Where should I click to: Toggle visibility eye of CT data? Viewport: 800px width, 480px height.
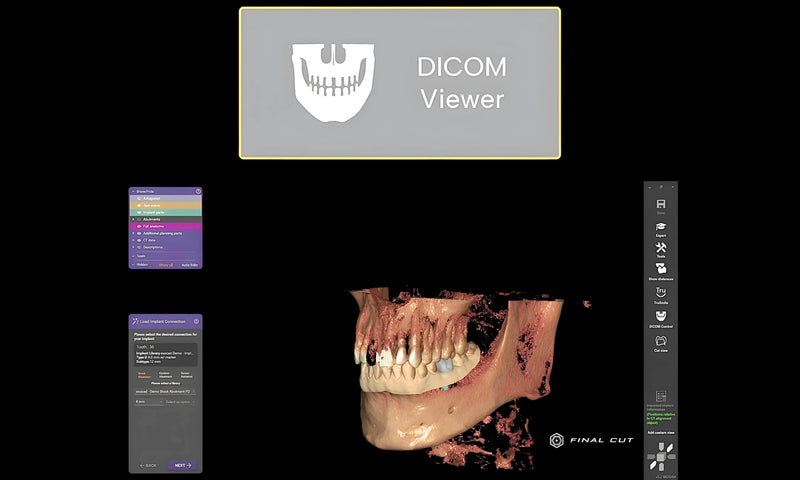139,240
